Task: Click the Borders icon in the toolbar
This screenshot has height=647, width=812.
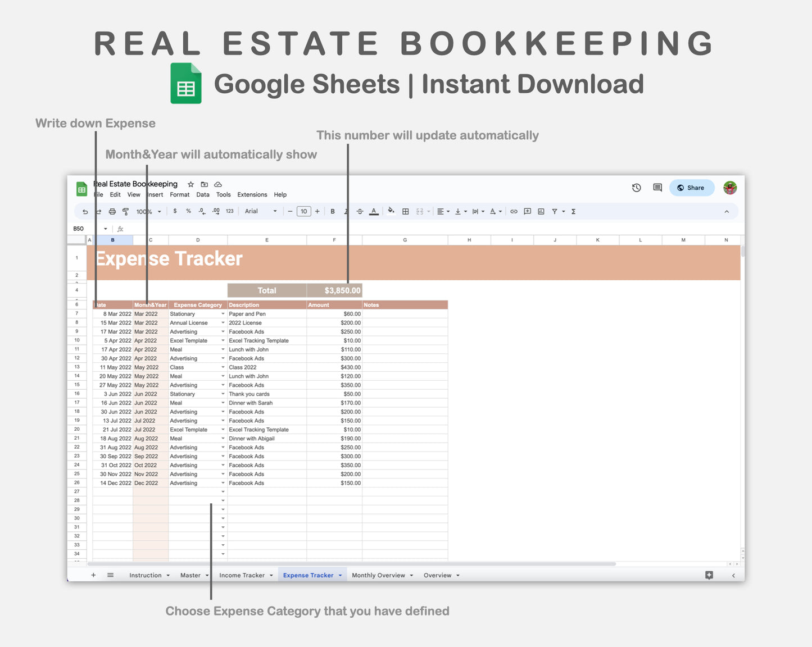Action: (x=405, y=211)
